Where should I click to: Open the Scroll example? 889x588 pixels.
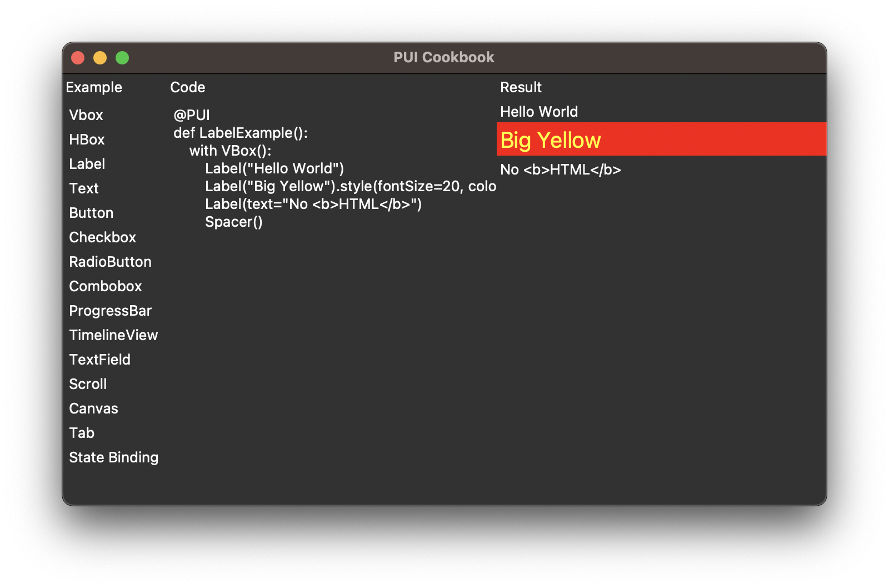(87, 384)
